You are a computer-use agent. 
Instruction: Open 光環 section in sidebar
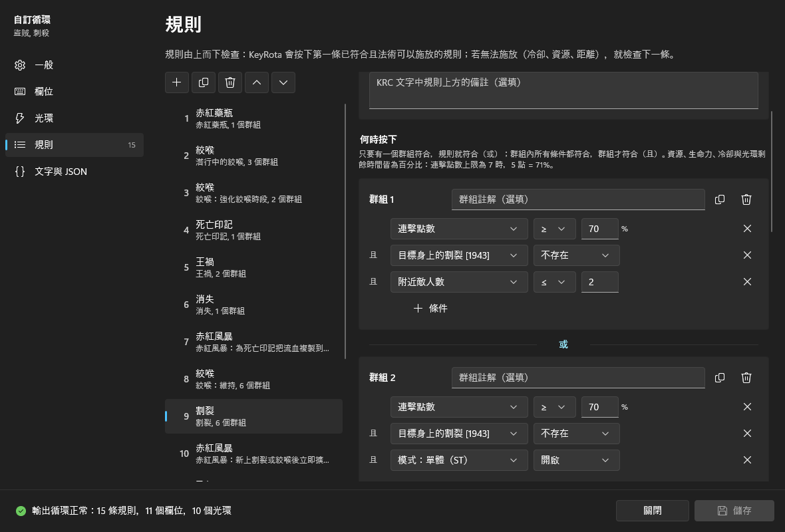(75, 118)
